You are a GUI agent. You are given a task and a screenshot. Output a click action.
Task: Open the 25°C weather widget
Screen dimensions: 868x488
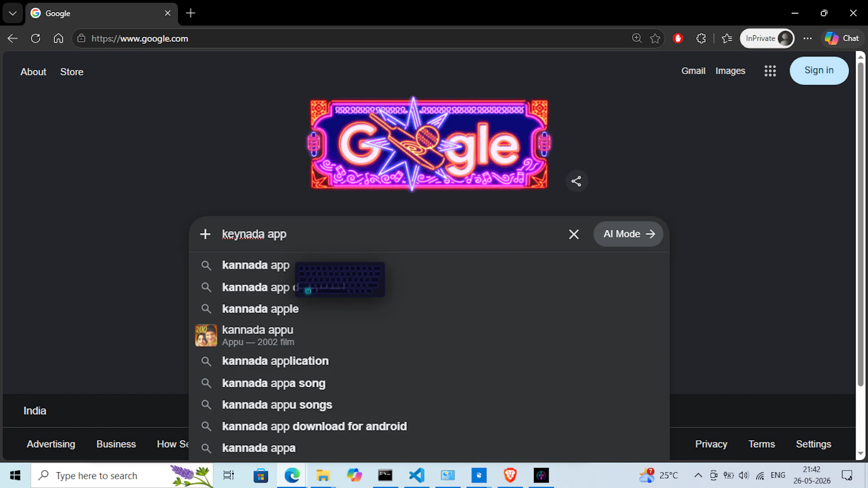click(659, 476)
